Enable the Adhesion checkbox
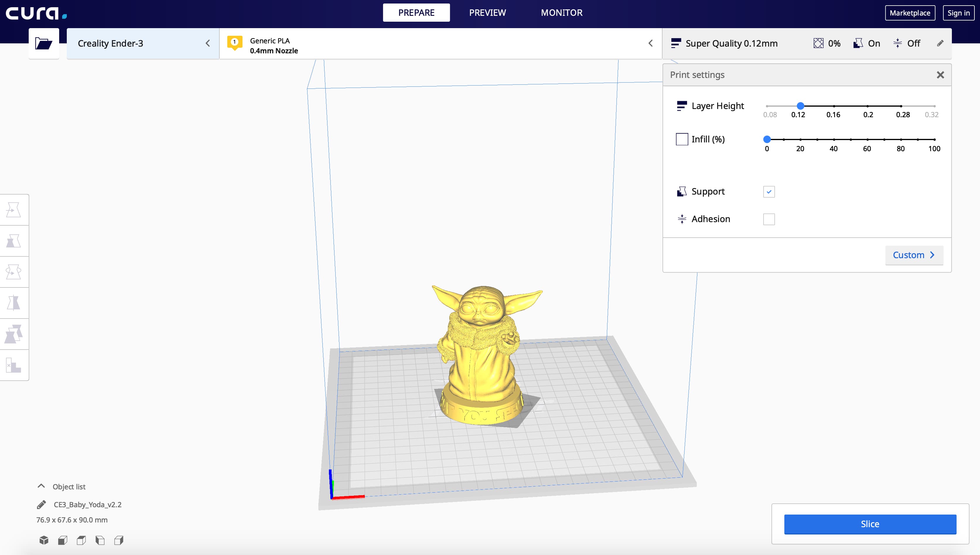The image size is (980, 555). 769,219
